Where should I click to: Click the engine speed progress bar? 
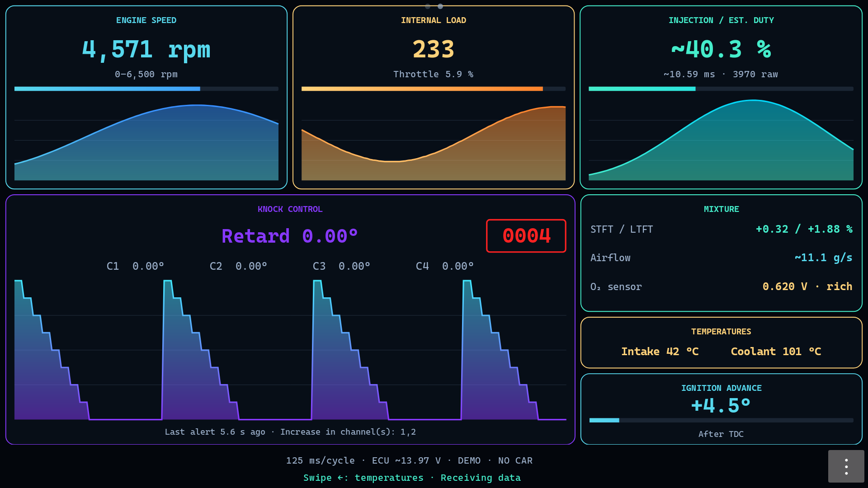point(146,89)
